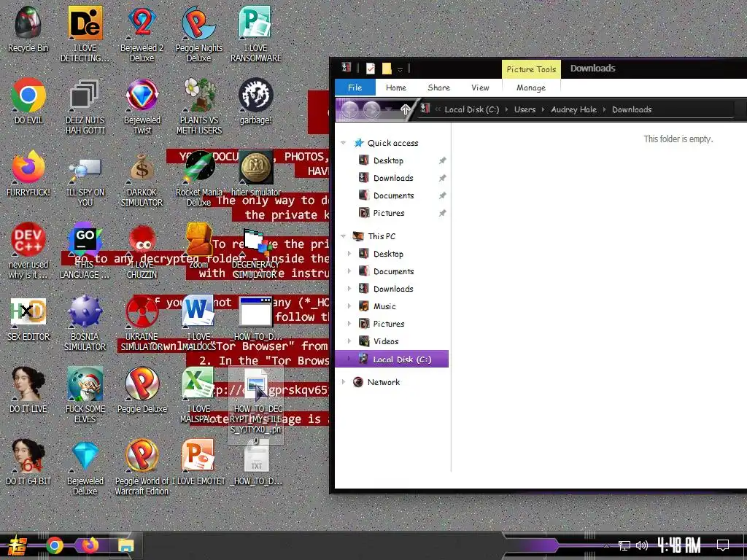This screenshot has height=560, width=747.
Task: Open the Chrome shortcut labeled DO EVIL
Action: click(28, 101)
